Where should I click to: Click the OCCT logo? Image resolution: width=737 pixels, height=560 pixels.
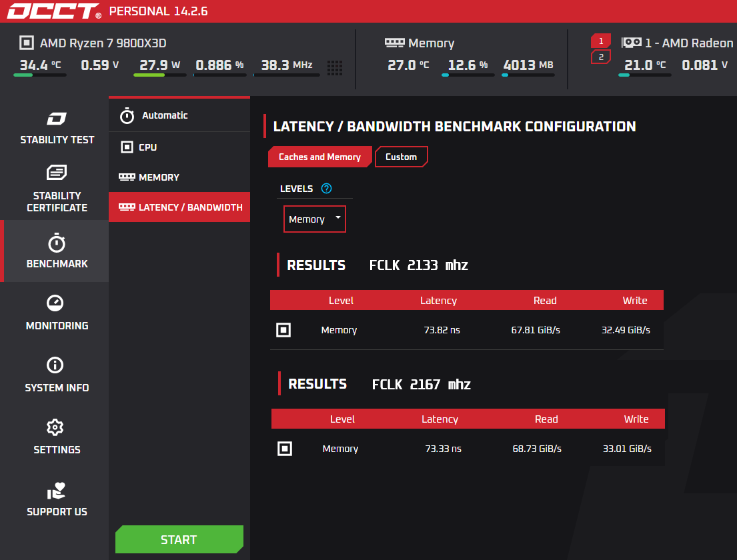(54, 11)
